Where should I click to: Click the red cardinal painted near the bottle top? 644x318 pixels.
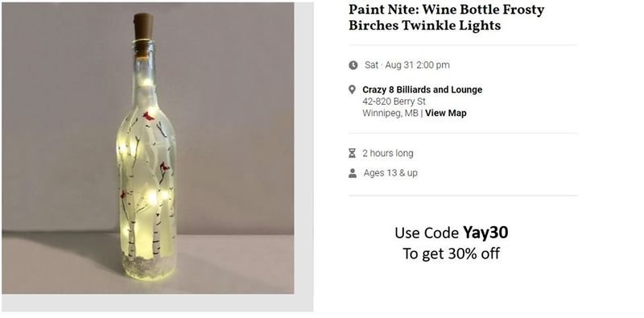coord(148,116)
